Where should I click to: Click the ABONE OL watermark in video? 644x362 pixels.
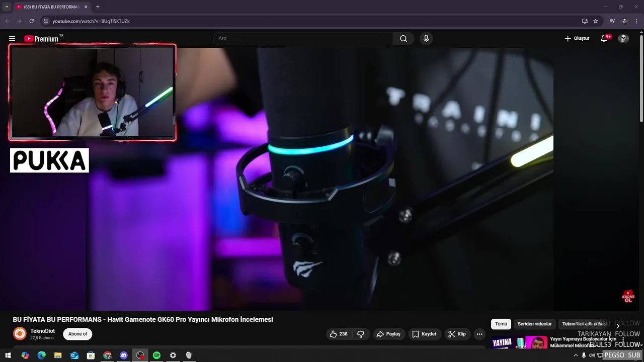click(628, 296)
